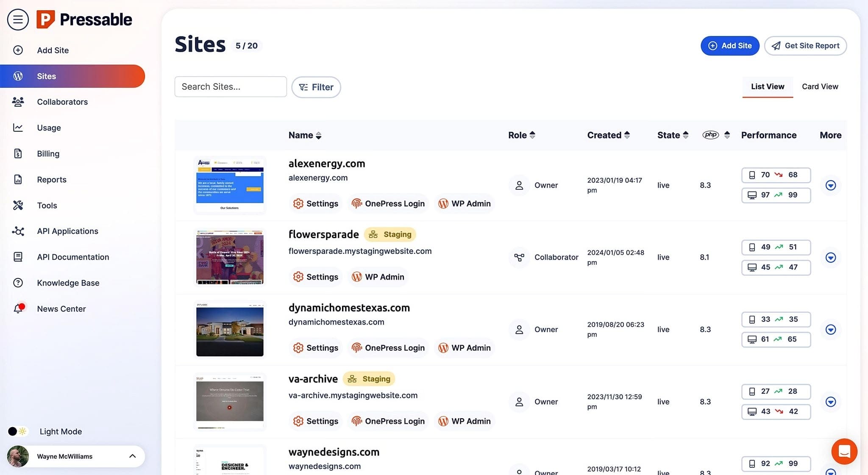Screen dimensions: 868x475
Task: Check mobile performance score for va-archive
Action: tap(776, 391)
